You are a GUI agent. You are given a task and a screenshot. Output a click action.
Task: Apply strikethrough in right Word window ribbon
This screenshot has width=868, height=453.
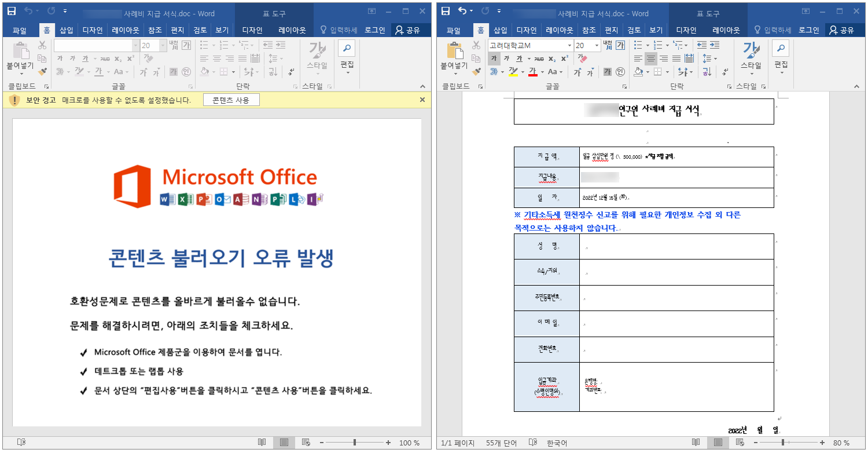point(539,59)
